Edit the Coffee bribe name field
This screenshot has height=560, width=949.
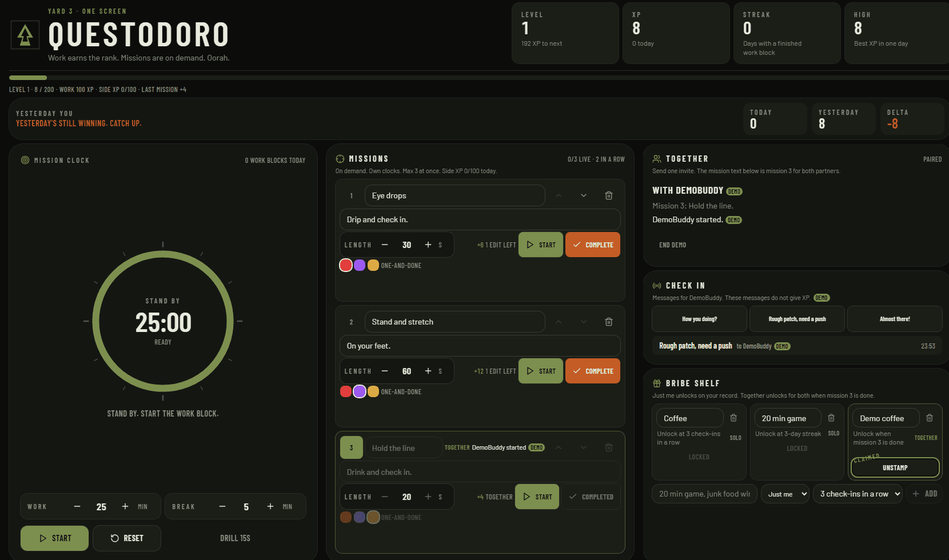(x=689, y=418)
